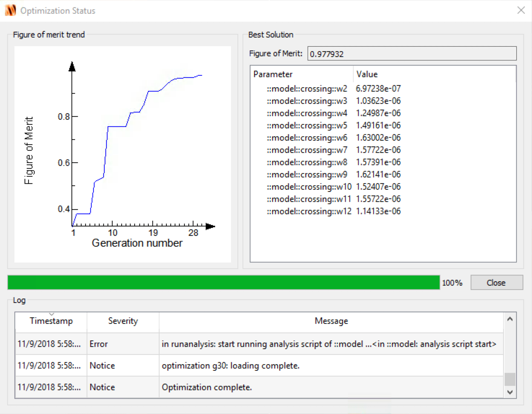532x414 pixels.
Task: Select the Error log entry row
Action: (x=258, y=344)
